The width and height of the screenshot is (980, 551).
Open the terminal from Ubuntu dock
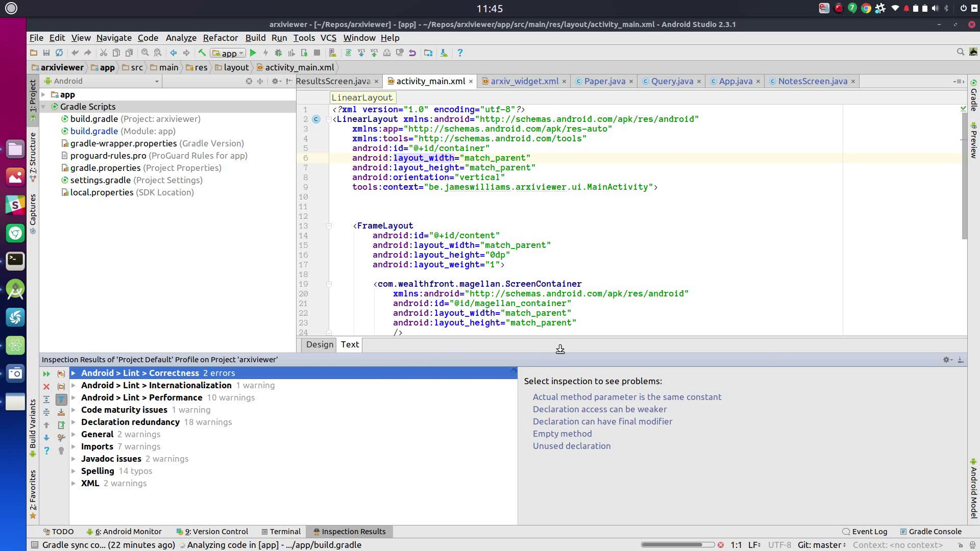(15, 261)
